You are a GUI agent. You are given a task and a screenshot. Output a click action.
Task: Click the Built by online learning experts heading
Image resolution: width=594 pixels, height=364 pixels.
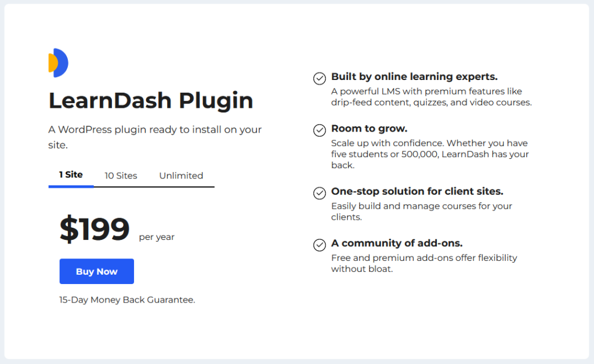414,77
